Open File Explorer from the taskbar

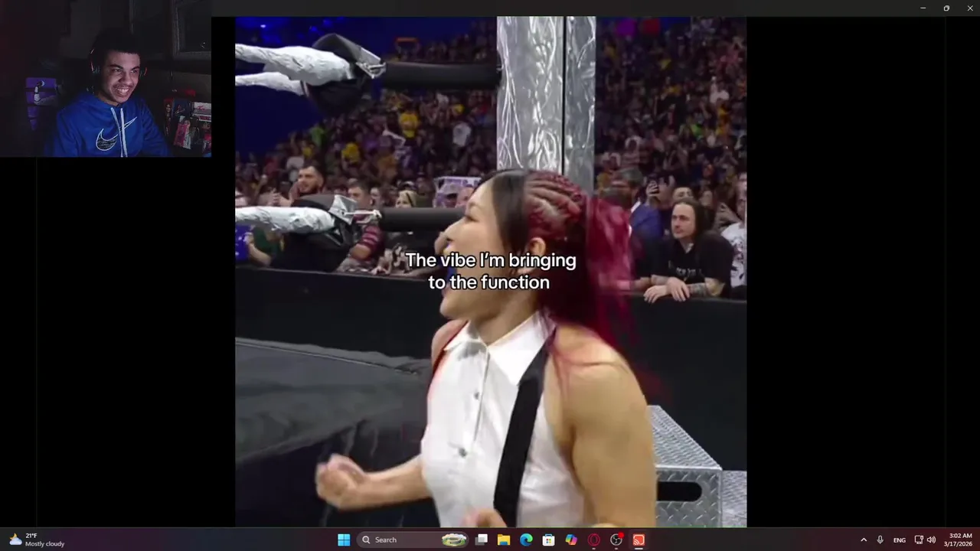click(x=504, y=540)
